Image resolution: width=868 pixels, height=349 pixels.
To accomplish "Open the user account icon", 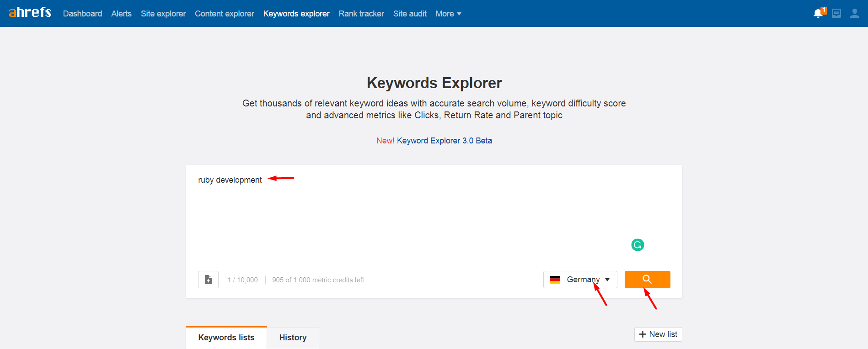I will pyautogui.click(x=854, y=13).
